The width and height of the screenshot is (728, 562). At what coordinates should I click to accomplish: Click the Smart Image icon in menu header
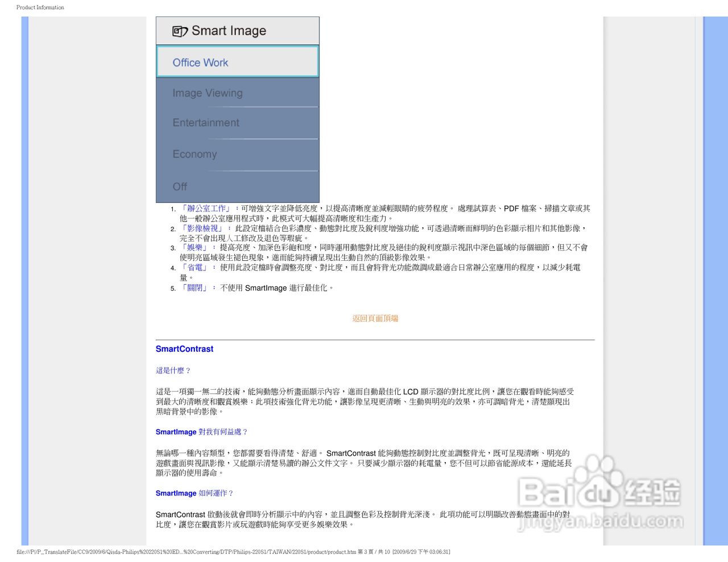coord(180,31)
